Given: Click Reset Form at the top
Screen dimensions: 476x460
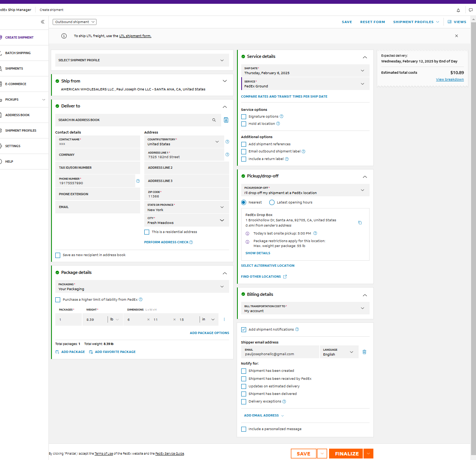Looking at the screenshot, I should click(x=372, y=22).
